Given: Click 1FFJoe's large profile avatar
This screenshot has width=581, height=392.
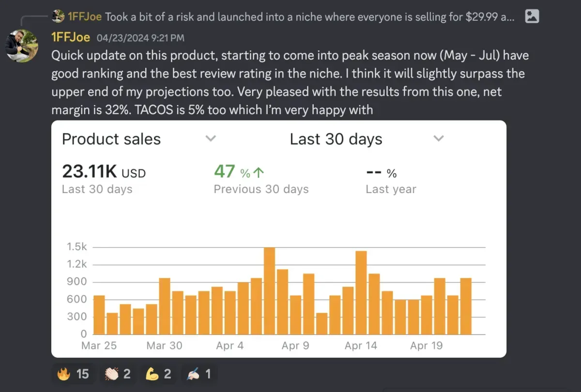Looking at the screenshot, I should point(22,46).
